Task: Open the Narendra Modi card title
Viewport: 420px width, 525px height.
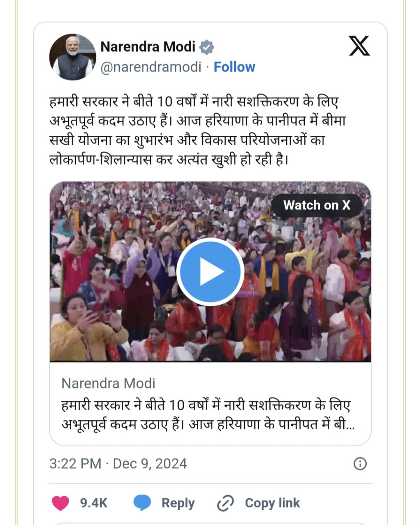Action: coord(108,383)
